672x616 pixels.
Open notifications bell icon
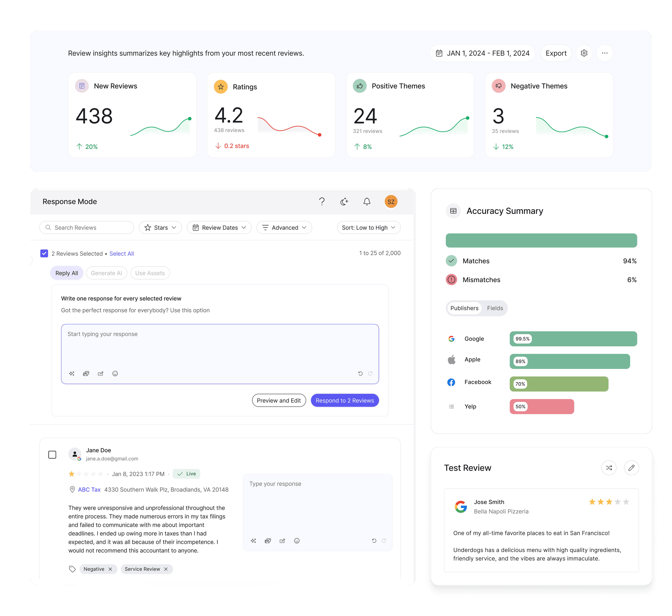pyautogui.click(x=367, y=201)
